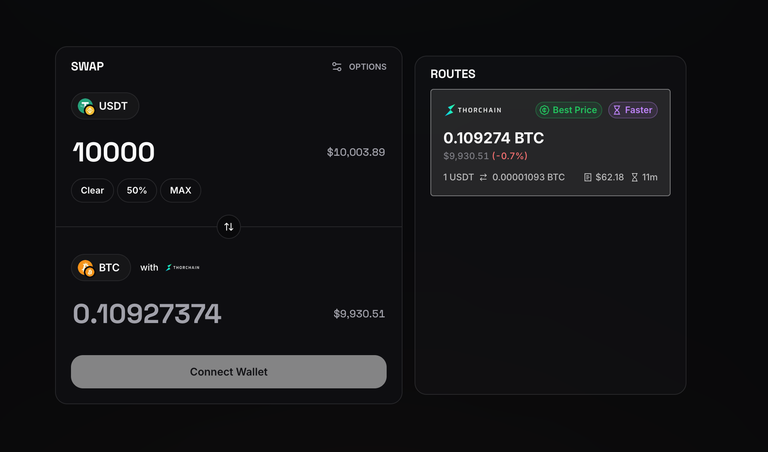Select the 0.109274 BTC route card
The height and width of the screenshot is (452, 768).
(x=550, y=143)
